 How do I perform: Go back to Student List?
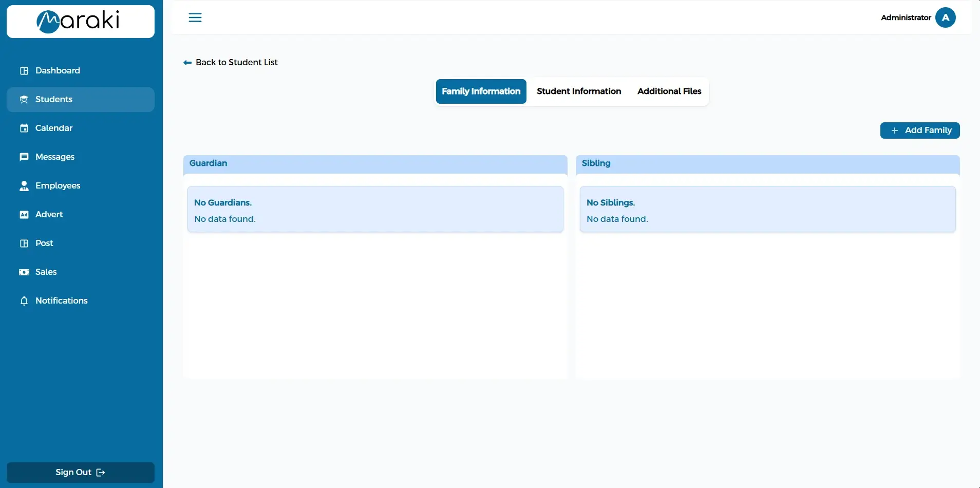[231, 62]
